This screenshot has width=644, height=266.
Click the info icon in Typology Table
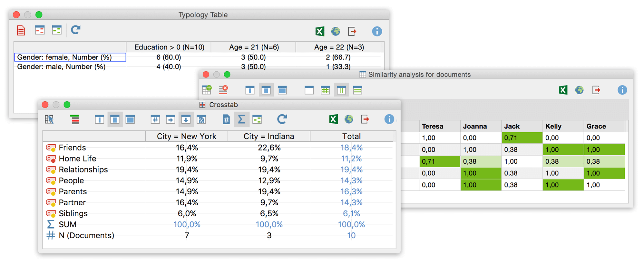coord(377,31)
